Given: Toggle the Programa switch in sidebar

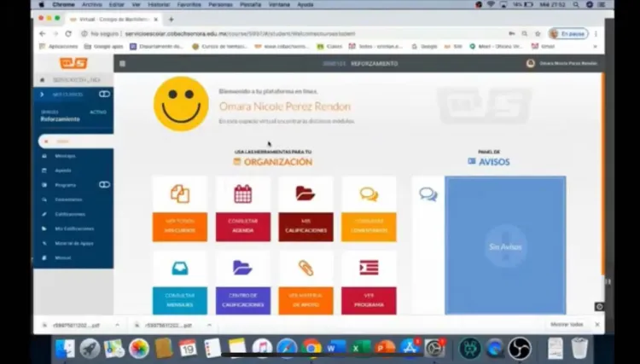Looking at the screenshot, I should pos(104,184).
